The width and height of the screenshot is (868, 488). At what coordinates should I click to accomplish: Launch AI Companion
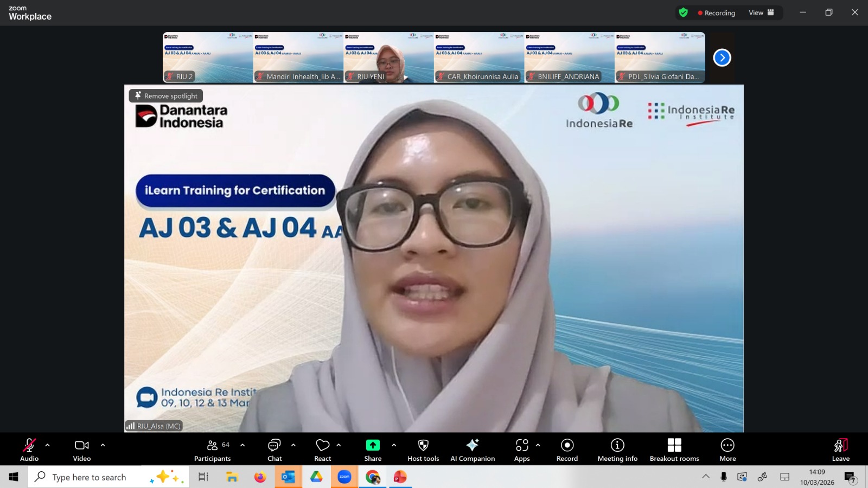472,450
